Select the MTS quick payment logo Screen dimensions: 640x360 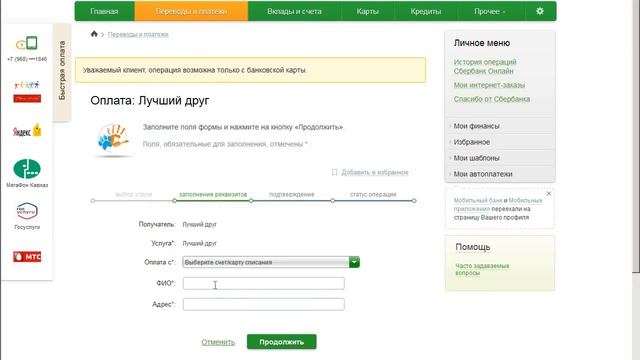point(27,257)
